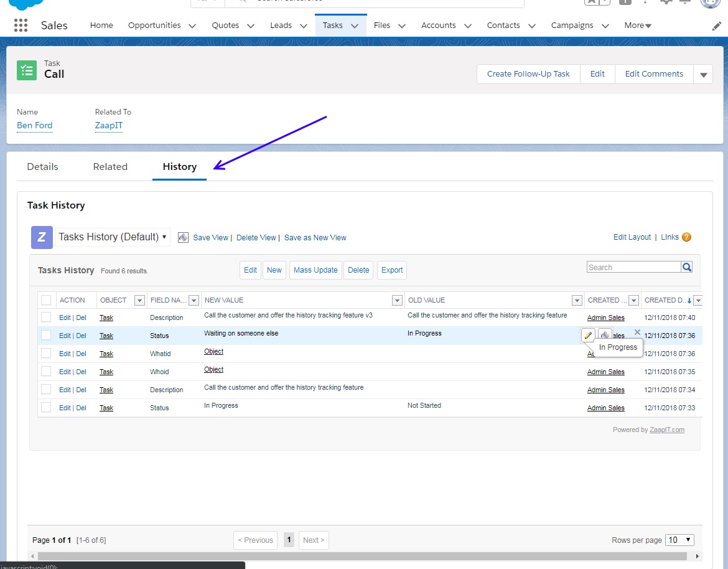Check the 'Waiting on someone else' Status row
This screenshot has height=569, width=728.
[46, 335]
